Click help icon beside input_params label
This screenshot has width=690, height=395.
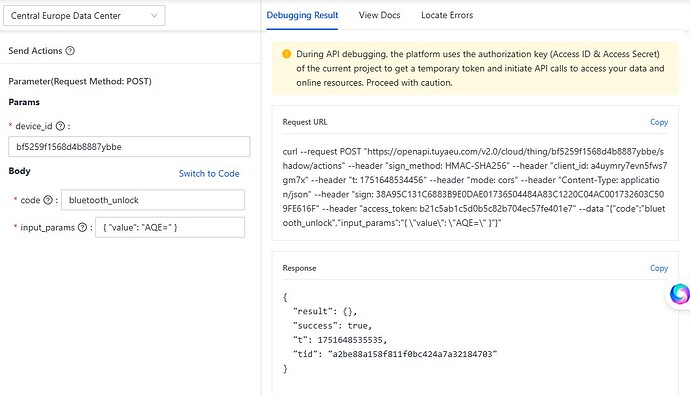82,227
